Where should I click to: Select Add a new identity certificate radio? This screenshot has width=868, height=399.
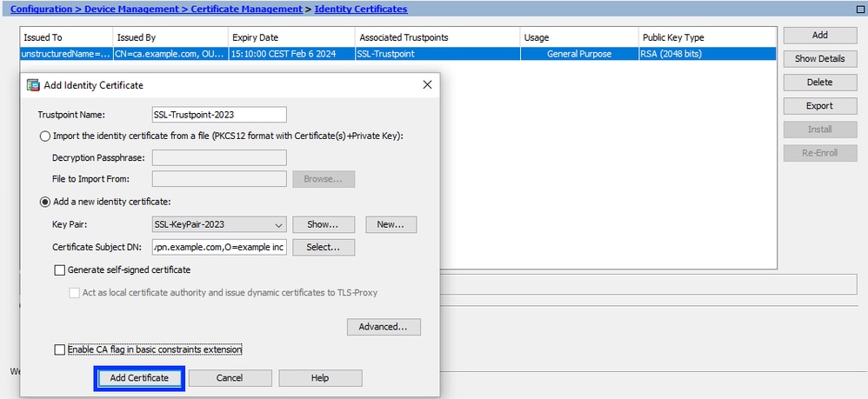click(x=45, y=202)
